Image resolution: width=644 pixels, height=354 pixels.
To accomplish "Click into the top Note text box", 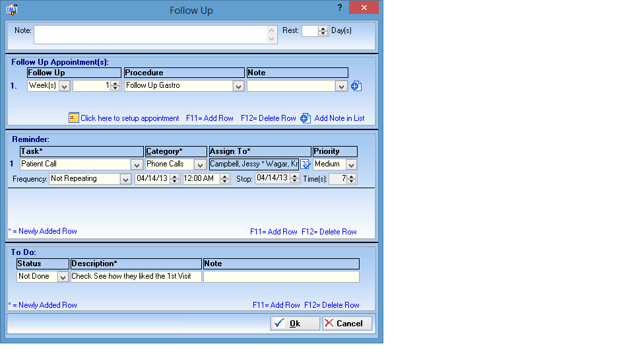I will [x=150, y=34].
